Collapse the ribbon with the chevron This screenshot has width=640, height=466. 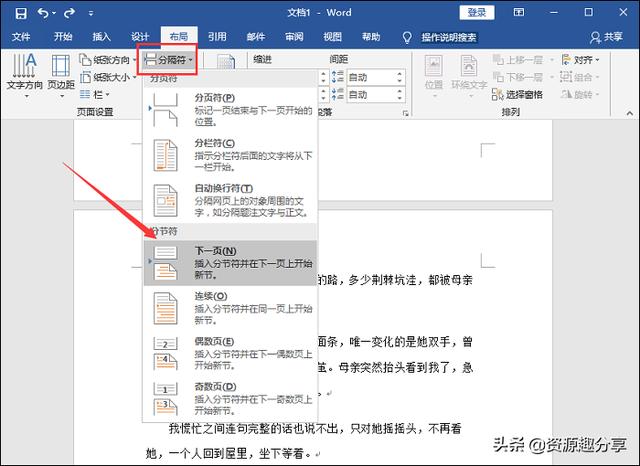(630, 113)
